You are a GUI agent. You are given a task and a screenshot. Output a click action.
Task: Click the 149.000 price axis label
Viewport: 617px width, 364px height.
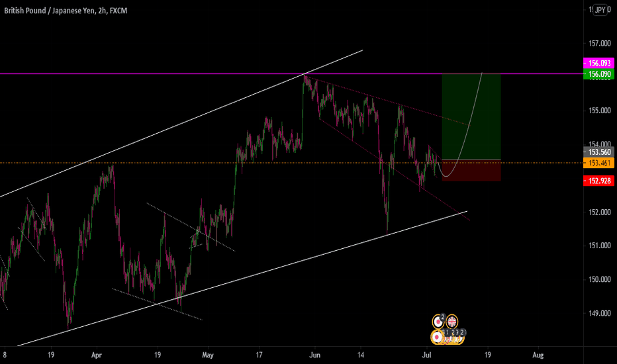click(x=600, y=313)
